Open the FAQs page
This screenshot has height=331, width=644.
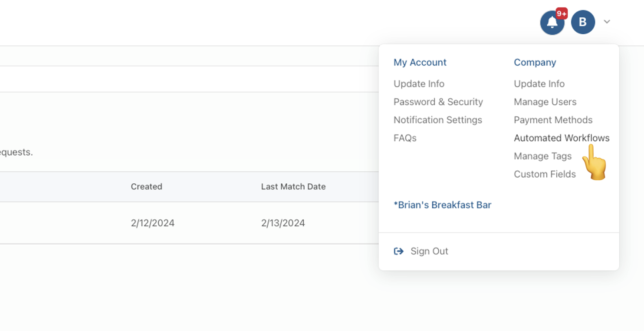[405, 138]
